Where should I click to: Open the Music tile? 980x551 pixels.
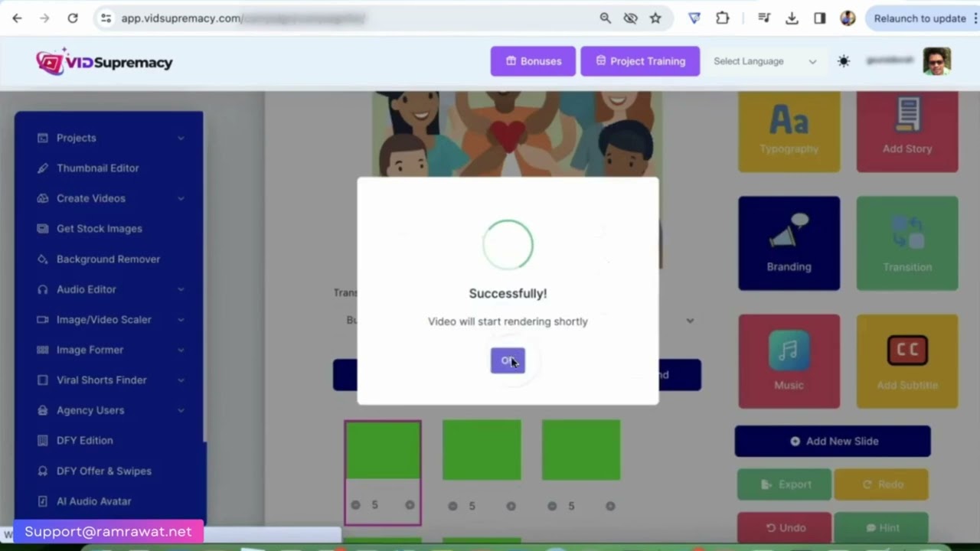[x=789, y=361]
